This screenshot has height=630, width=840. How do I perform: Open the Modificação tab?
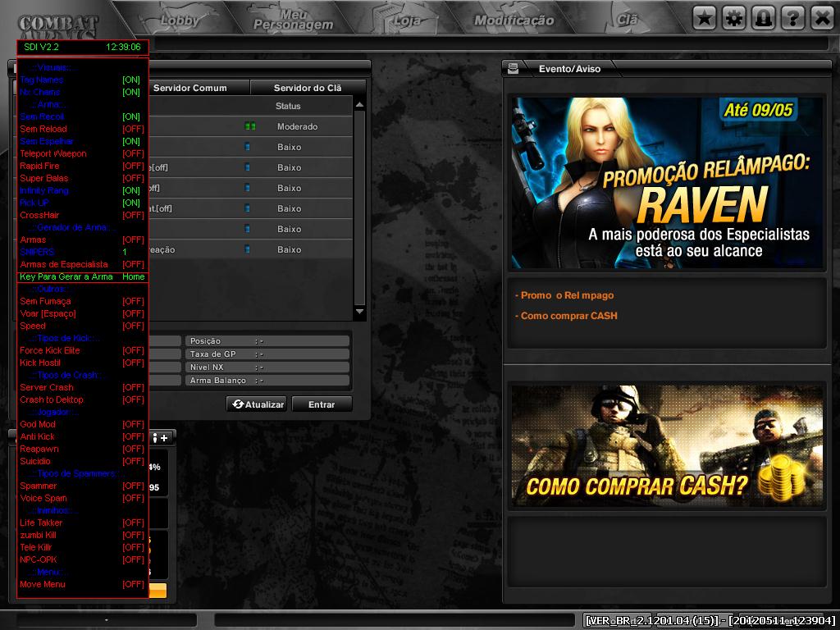(514, 21)
